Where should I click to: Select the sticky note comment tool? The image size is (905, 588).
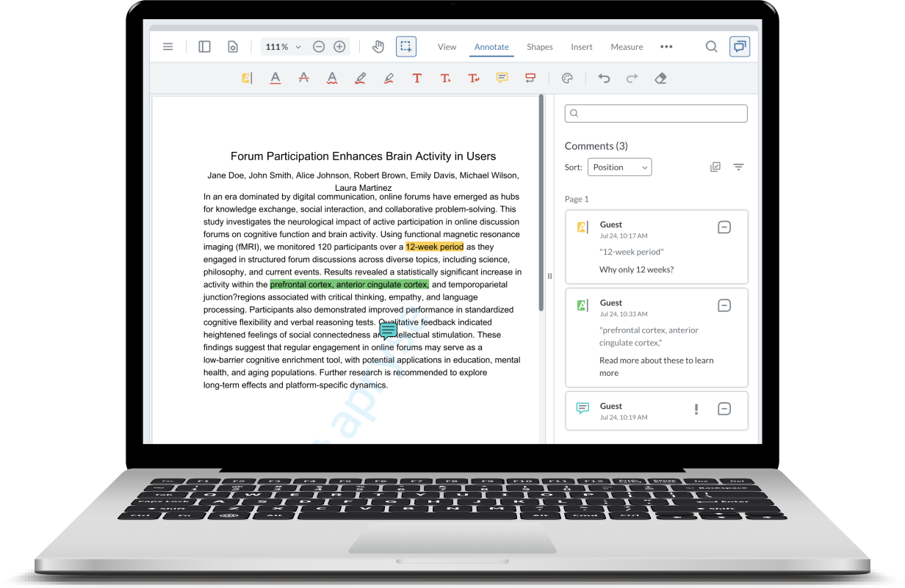point(502,78)
